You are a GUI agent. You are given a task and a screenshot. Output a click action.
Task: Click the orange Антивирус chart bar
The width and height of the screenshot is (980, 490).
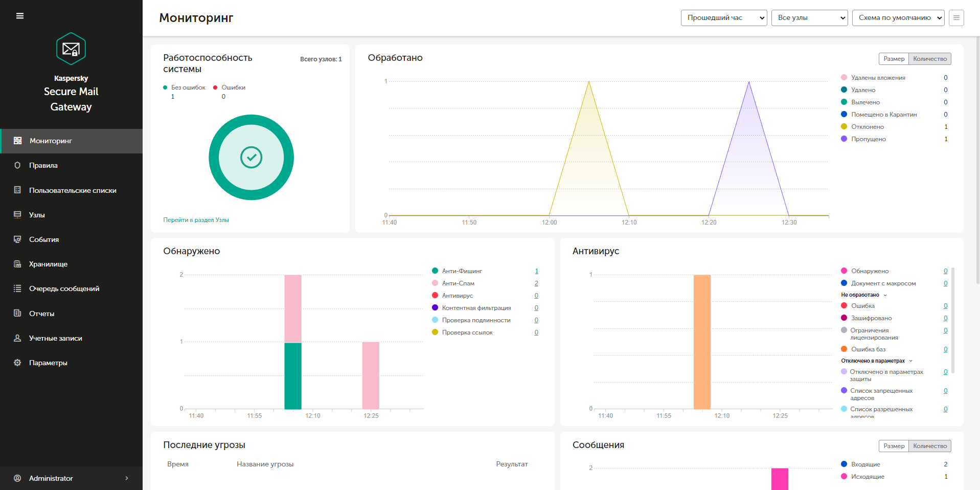tap(702, 342)
